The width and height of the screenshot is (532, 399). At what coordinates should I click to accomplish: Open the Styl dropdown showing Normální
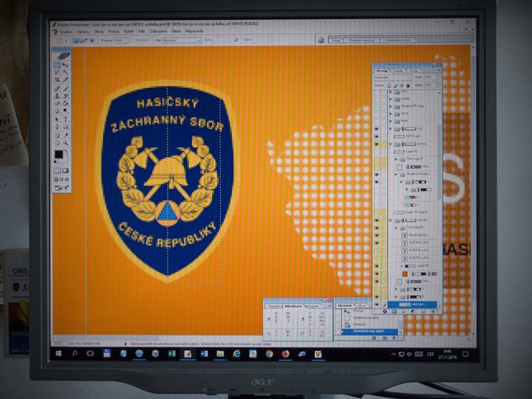[182, 40]
